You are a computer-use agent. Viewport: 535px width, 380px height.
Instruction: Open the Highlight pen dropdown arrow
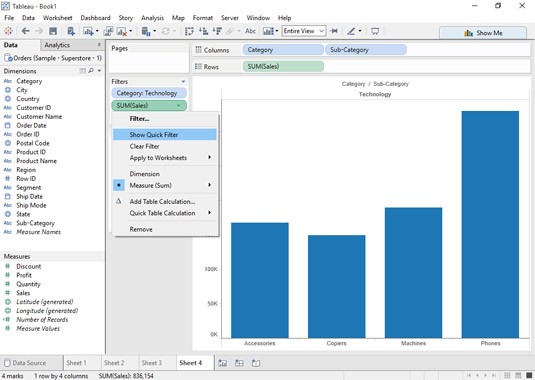(360, 31)
